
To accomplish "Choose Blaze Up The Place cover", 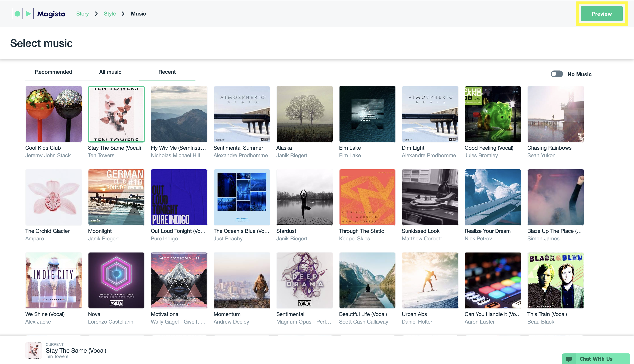I will click(x=556, y=197).
